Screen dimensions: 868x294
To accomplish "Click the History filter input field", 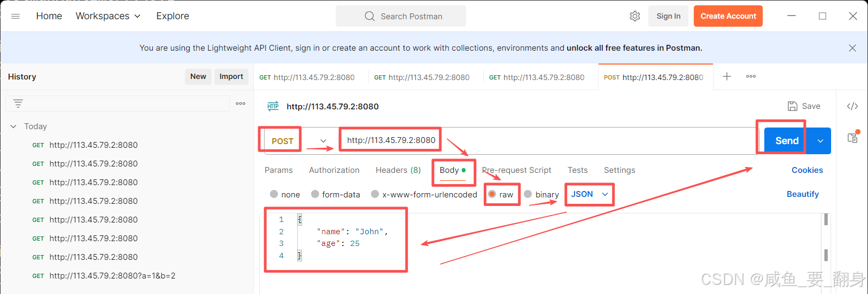I will 118,104.
